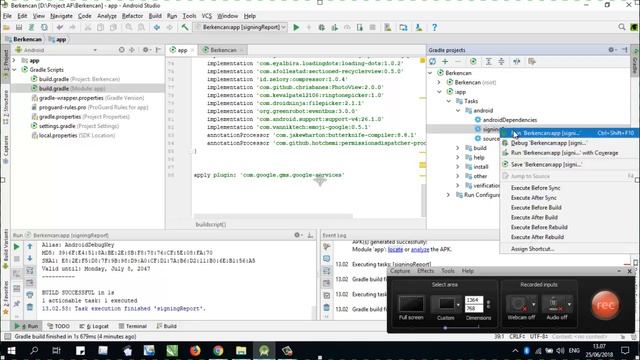Open the run configuration dropdown Berkencan:app [signingReport]
The width and height of the screenshot is (640, 360).
pos(241,27)
